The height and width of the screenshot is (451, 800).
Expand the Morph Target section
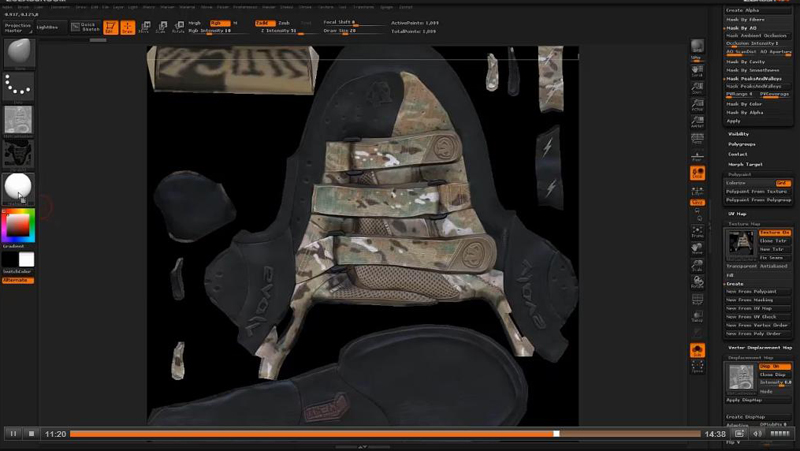745,164
